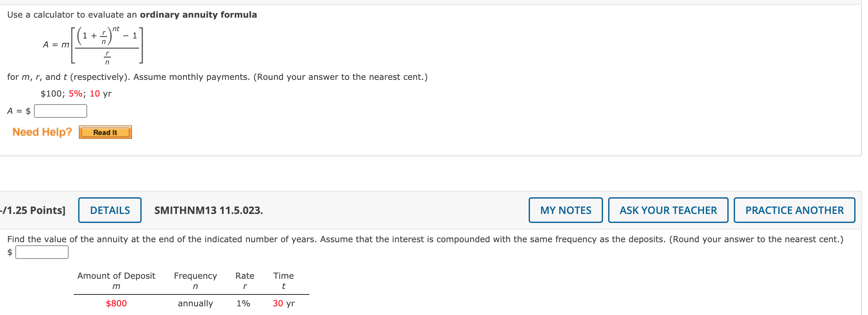This screenshot has height=315, width=868.
Task: Select PRACTICE ANOTHER to get a new problem
Action: 794,210
